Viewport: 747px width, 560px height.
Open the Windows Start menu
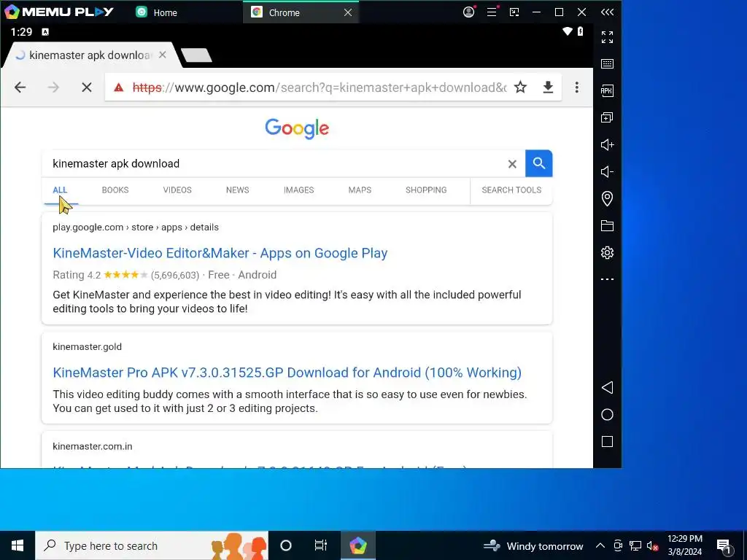tap(18, 545)
